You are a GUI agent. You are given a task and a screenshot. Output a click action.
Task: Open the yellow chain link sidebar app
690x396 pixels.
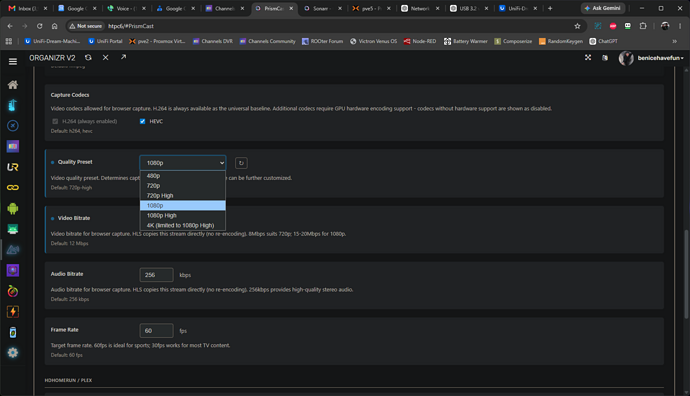point(13,187)
